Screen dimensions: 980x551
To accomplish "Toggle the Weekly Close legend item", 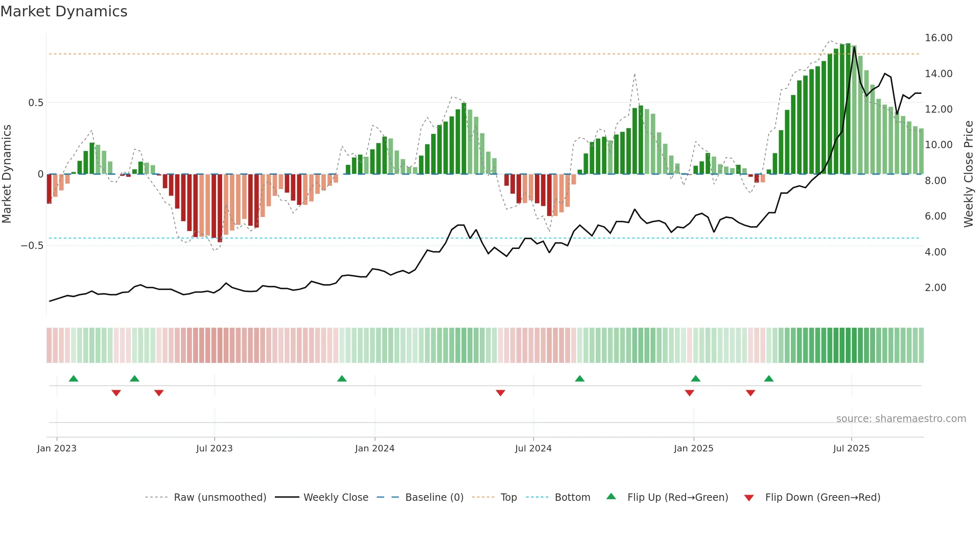I will [x=322, y=497].
